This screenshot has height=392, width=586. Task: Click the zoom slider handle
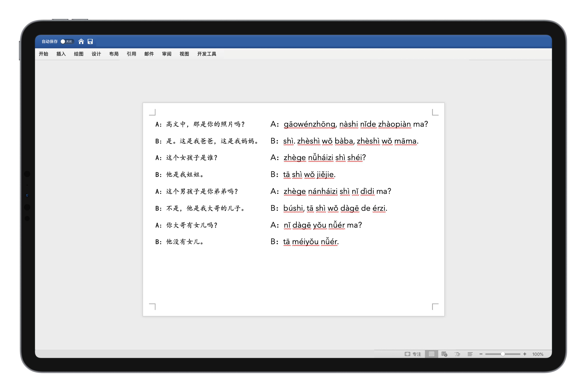tap(503, 354)
